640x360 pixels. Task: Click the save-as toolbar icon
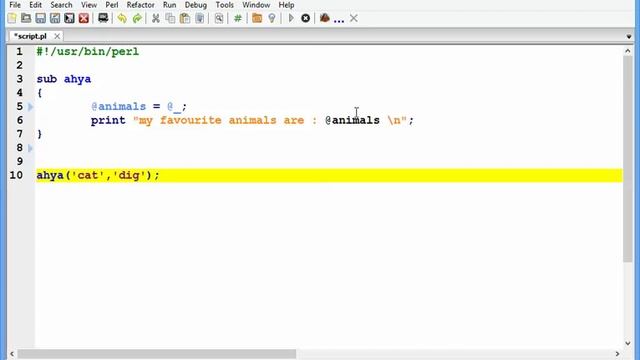[x=55, y=18]
